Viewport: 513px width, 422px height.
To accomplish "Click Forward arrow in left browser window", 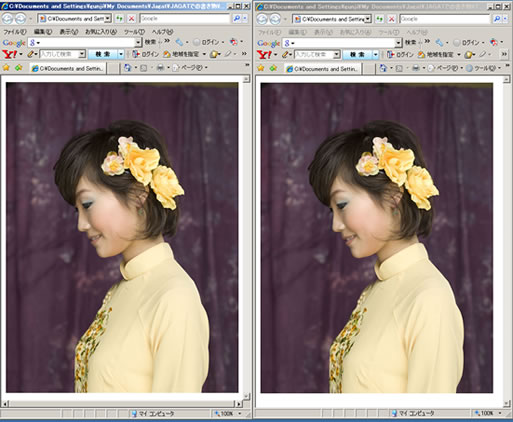I will 21,19.
